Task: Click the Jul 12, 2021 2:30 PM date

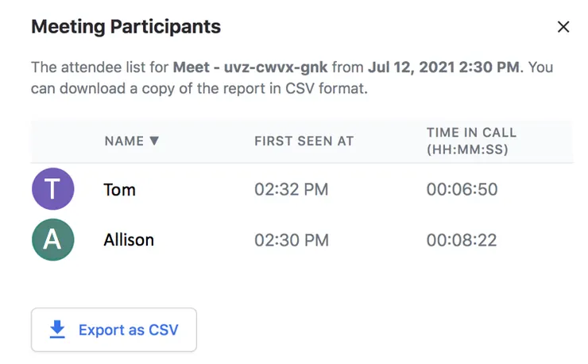Action: [443, 67]
